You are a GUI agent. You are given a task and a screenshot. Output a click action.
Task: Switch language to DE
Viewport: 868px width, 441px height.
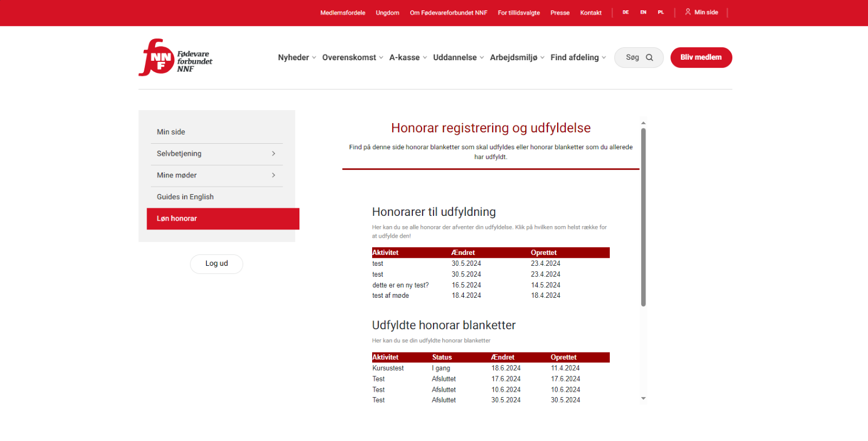tap(626, 12)
